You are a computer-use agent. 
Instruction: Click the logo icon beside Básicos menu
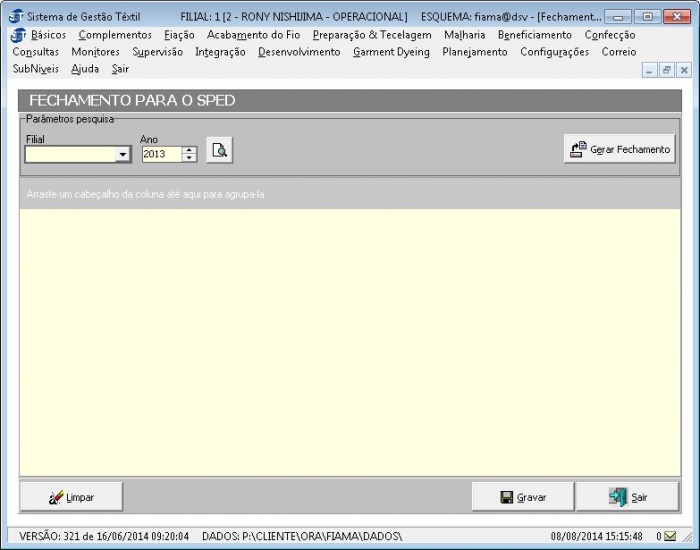[18, 35]
